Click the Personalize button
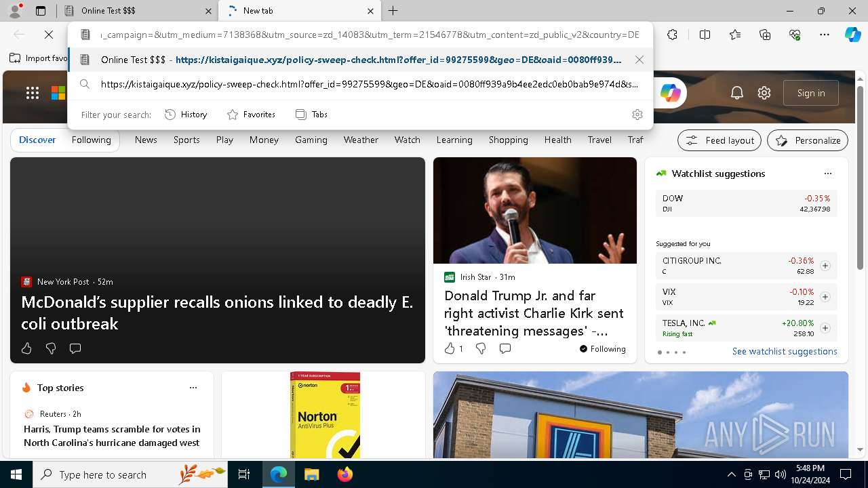 [x=808, y=140]
